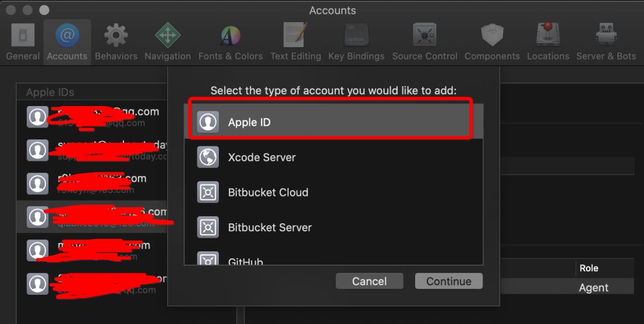Open Text Editing preferences
Image resolution: width=644 pixels, height=324 pixels.
pyautogui.click(x=295, y=42)
